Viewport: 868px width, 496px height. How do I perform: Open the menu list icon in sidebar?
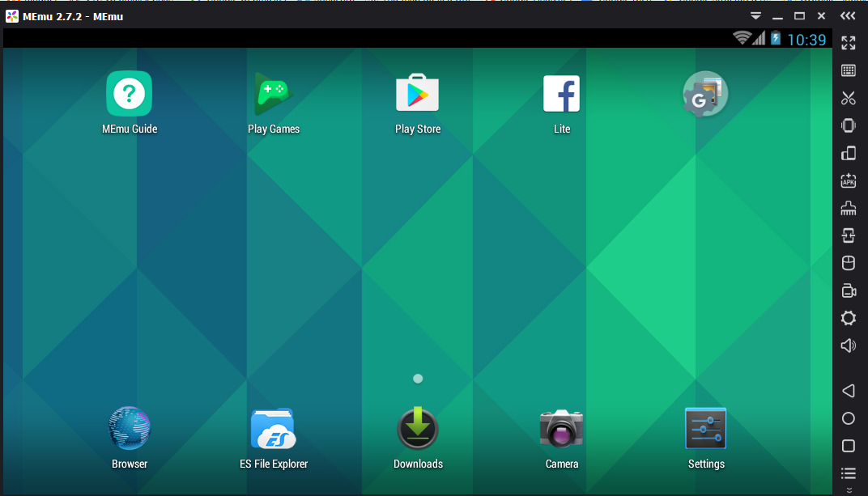tap(848, 473)
